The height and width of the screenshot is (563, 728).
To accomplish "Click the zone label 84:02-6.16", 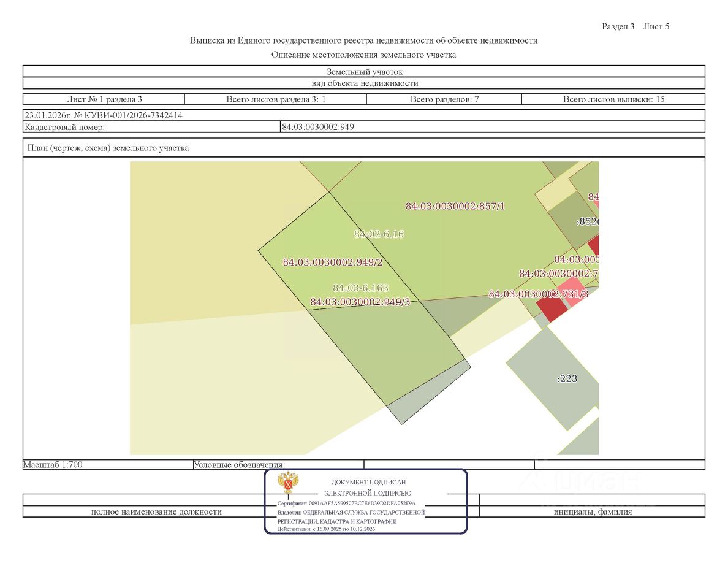I will point(379,234).
